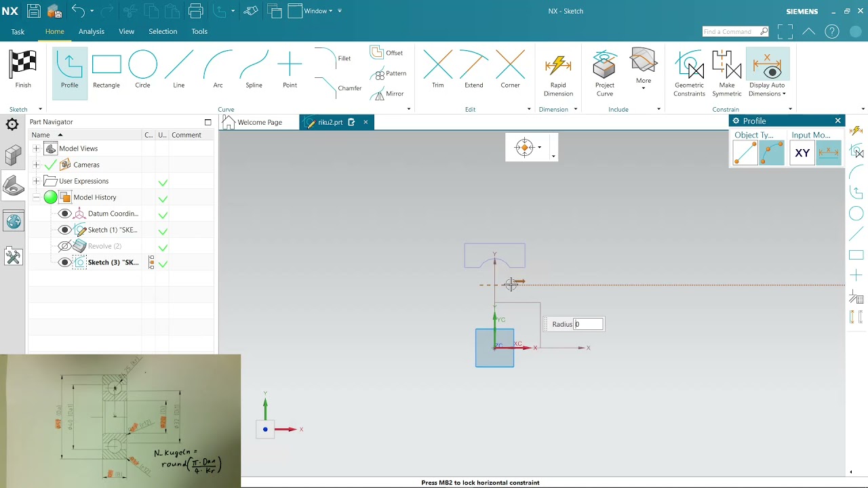Activate the Fillet tool
Image resolution: width=868 pixels, height=488 pixels.
[333, 58]
